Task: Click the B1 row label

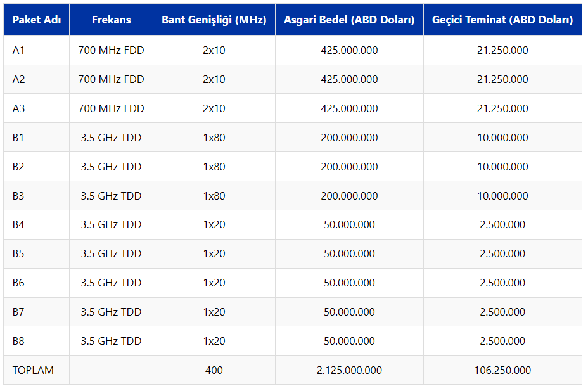Action: [18, 137]
